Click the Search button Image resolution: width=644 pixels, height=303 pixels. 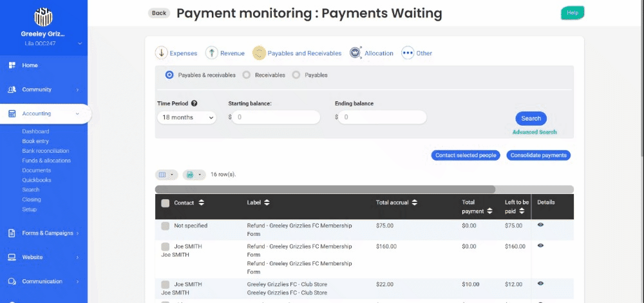(x=531, y=118)
